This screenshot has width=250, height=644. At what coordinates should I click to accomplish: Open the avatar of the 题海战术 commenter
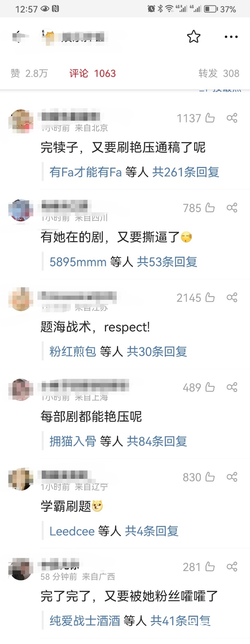[x=21, y=299]
